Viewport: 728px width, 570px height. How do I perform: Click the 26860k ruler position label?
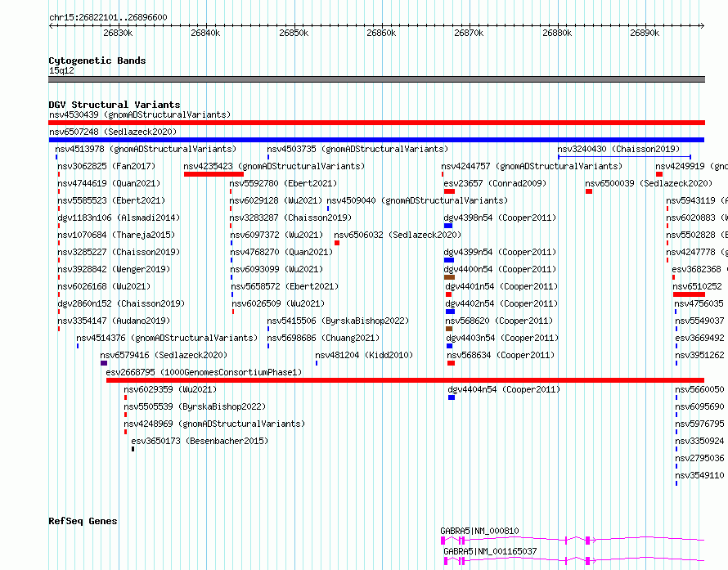pos(381,33)
